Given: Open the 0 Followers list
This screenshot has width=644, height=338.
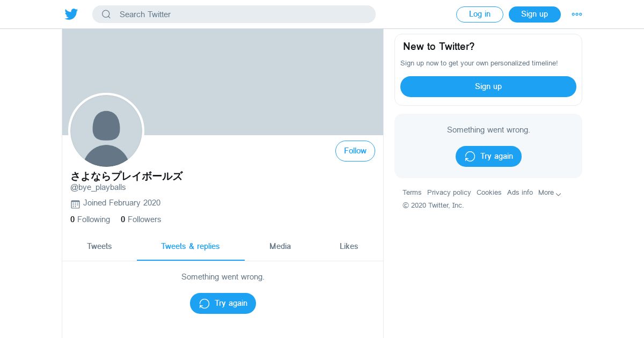Looking at the screenshot, I should click(141, 219).
